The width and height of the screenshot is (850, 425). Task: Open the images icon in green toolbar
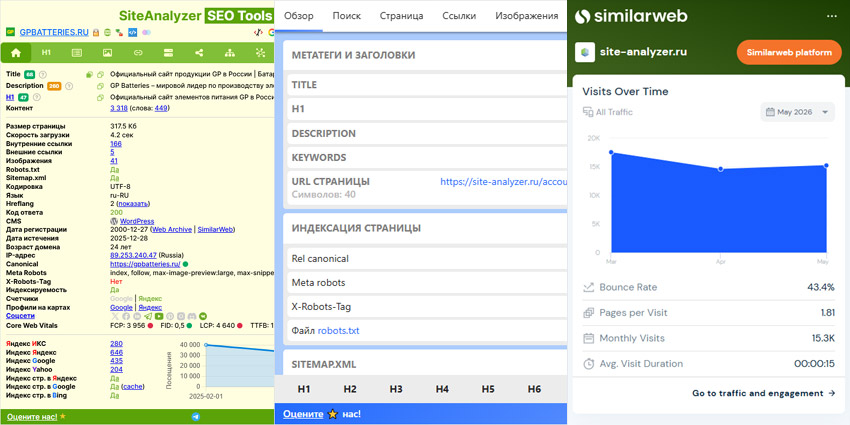click(x=107, y=53)
